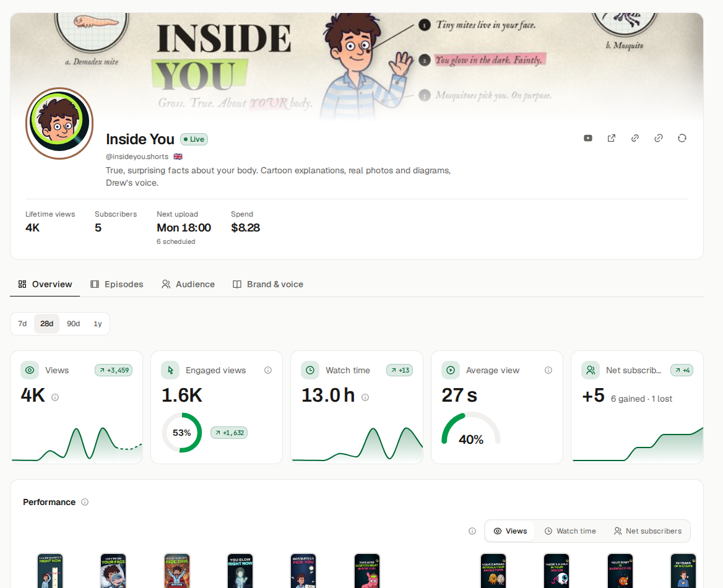The width and height of the screenshot is (723, 588).
Task: Select the 28d time range
Action: click(x=46, y=324)
